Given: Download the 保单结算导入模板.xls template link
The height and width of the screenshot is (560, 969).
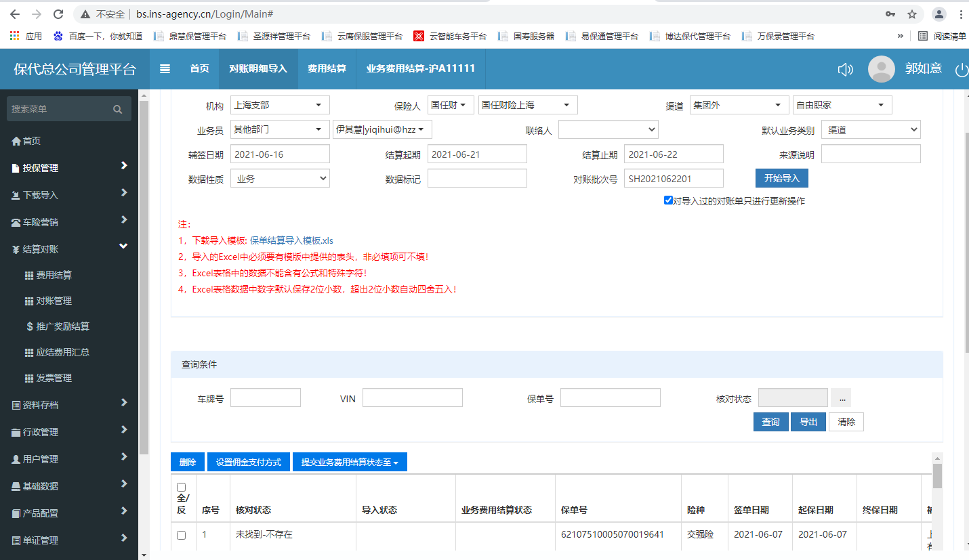Looking at the screenshot, I should 291,240.
